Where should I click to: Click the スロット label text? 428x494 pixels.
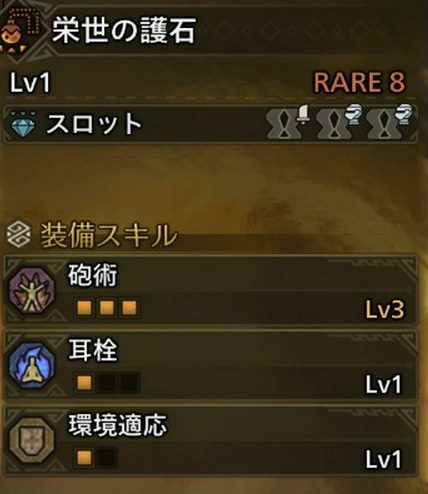click(94, 124)
